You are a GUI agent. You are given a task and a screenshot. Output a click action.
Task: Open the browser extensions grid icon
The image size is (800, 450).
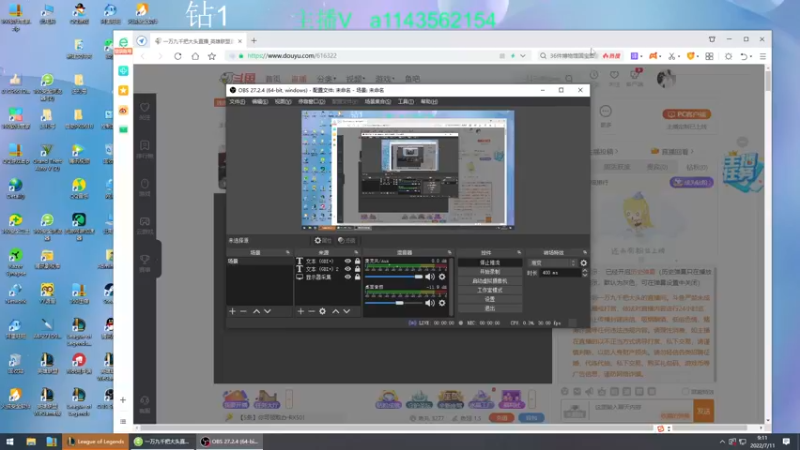pyautogui.click(x=709, y=56)
